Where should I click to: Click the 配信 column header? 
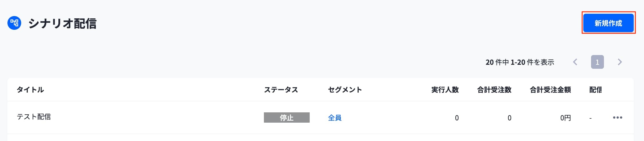pyautogui.click(x=595, y=90)
